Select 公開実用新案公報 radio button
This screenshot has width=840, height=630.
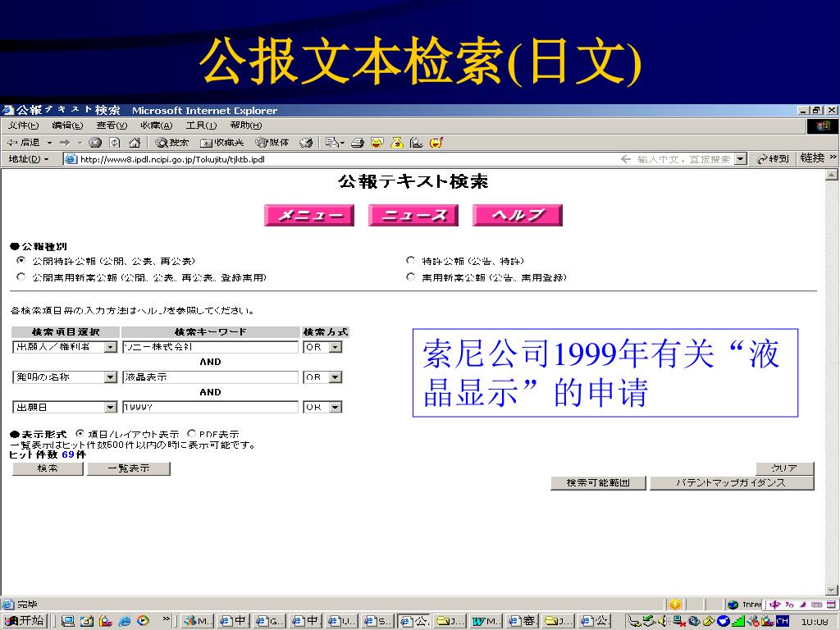tap(21, 277)
